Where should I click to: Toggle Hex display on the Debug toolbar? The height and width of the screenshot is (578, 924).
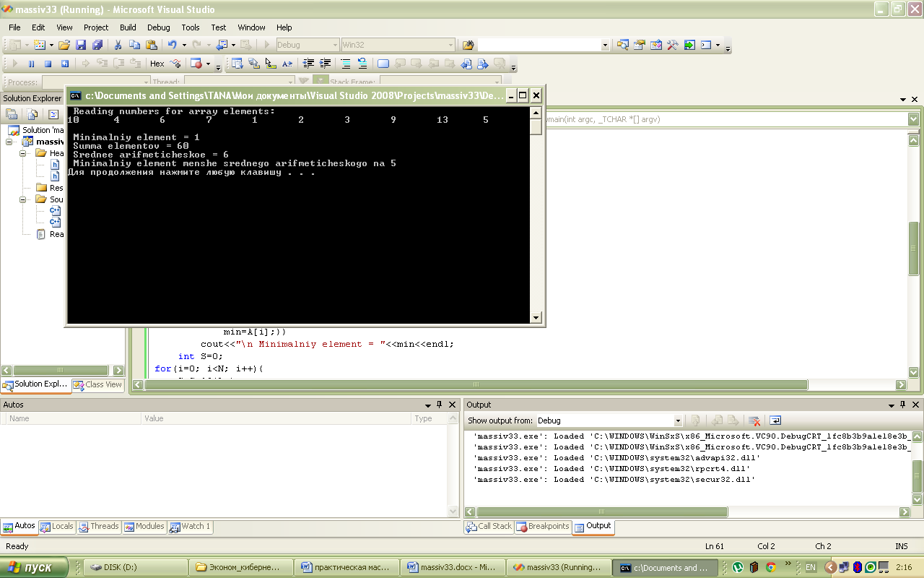tap(157, 64)
